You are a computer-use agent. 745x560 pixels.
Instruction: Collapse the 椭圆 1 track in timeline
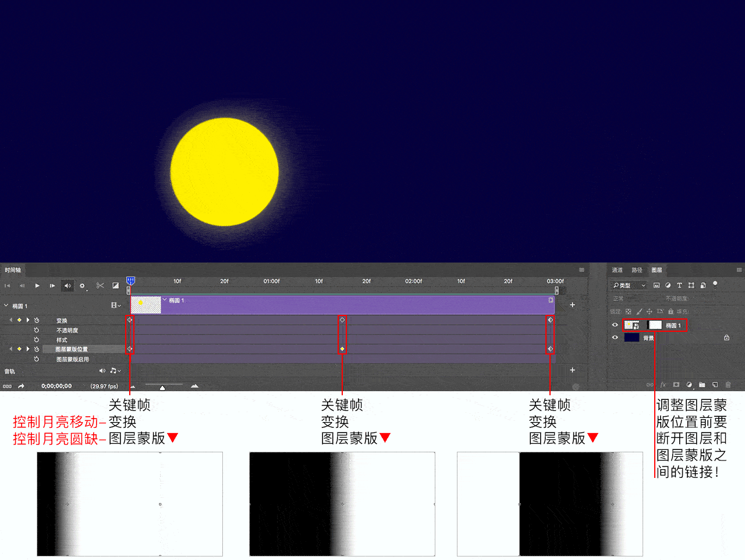tap(6, 306)
